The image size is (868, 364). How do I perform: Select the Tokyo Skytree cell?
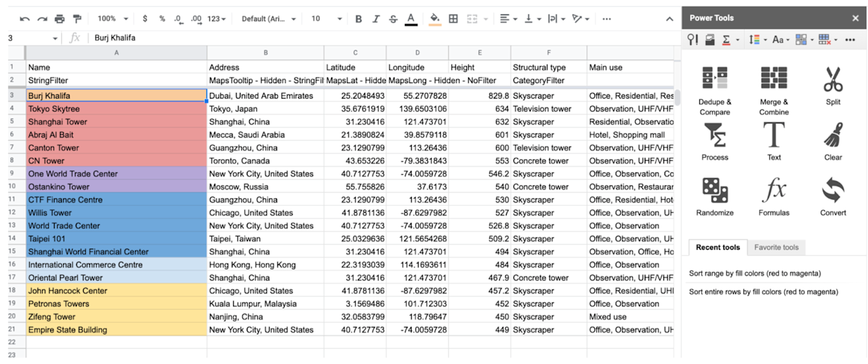coord(117,109)
